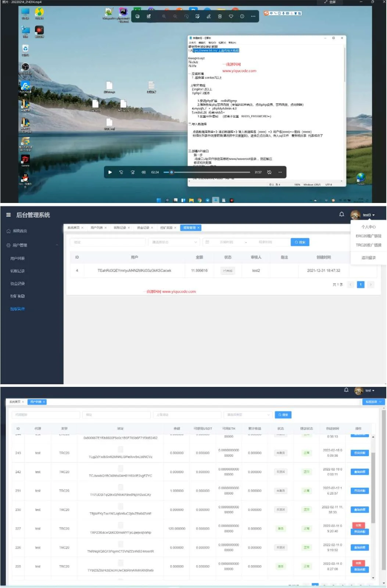Open 用户列表 in the sidebar

(18, 259)
